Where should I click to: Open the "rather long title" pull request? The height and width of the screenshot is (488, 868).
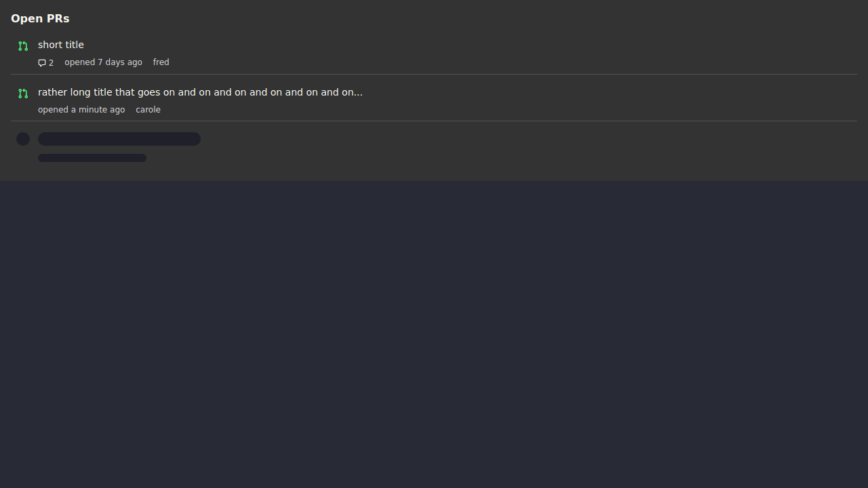point(200,92)
